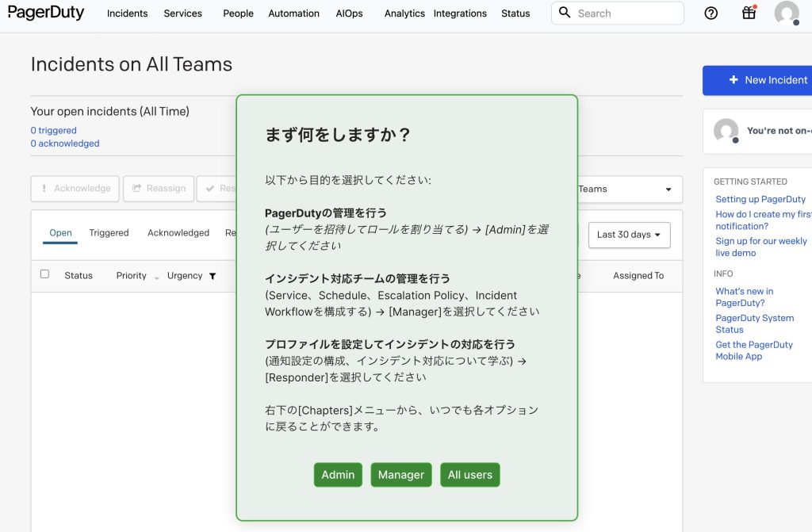
Task: Click the Assigned To column header
Action: (638, 276)
